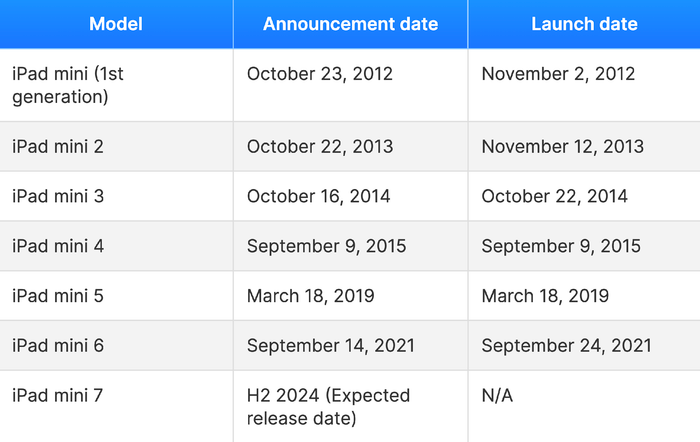Select the iPad mini 6 cell
Image resolution: width=700 pixels, height=442 pixels.
[x=58, y=346]
